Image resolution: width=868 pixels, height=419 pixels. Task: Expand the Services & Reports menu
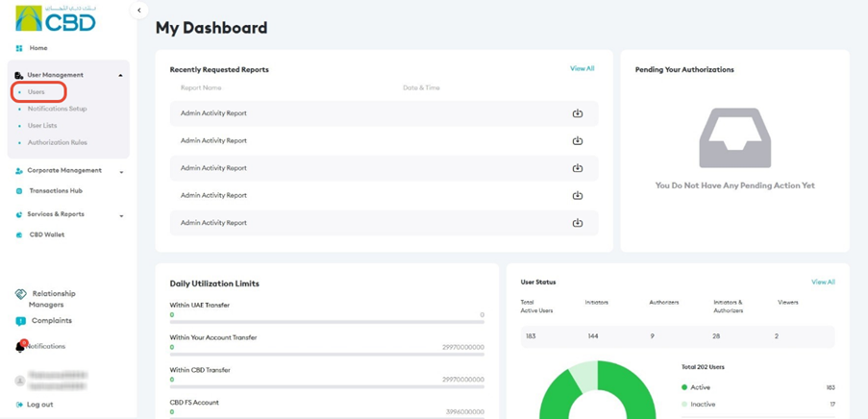[x=121, y=216]
